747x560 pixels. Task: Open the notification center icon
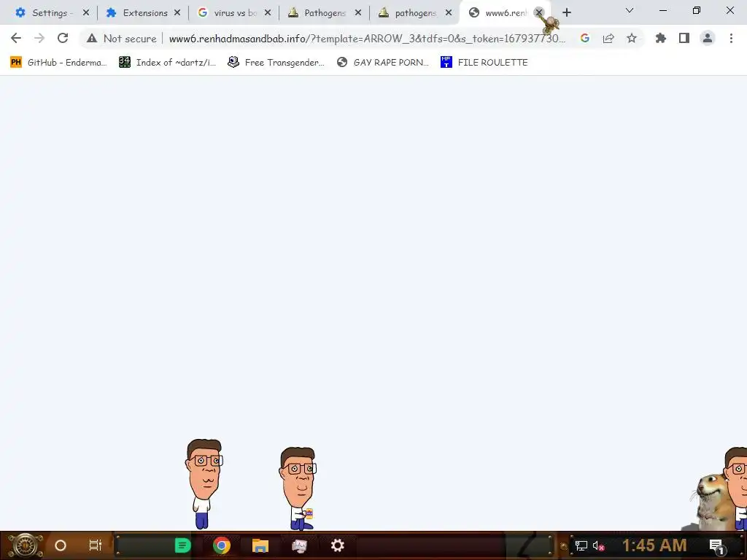tap(717, 547)
